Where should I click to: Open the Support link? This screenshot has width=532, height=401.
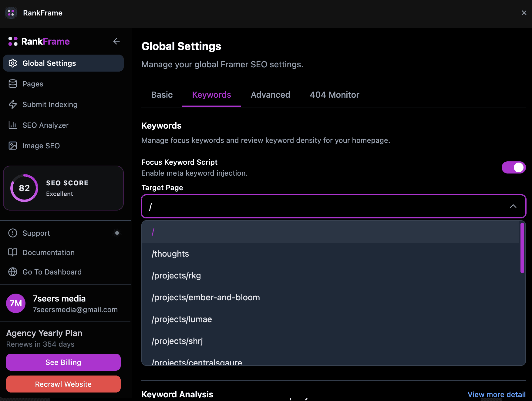coord(63,233)
